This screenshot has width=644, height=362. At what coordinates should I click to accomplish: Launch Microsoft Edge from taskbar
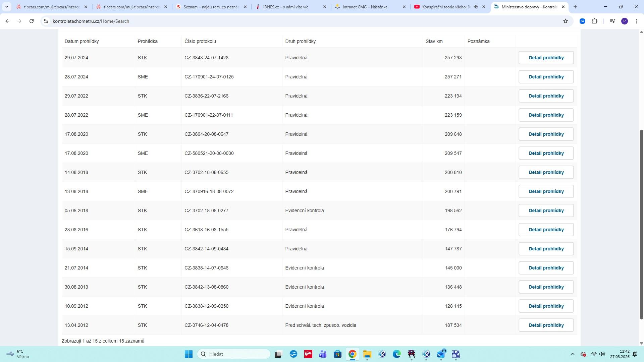[397, 354]
